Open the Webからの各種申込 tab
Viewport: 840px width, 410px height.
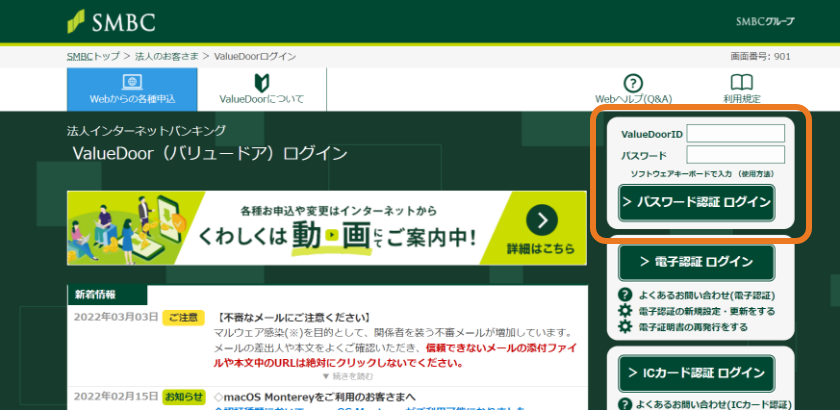click(x=132, y=90)
